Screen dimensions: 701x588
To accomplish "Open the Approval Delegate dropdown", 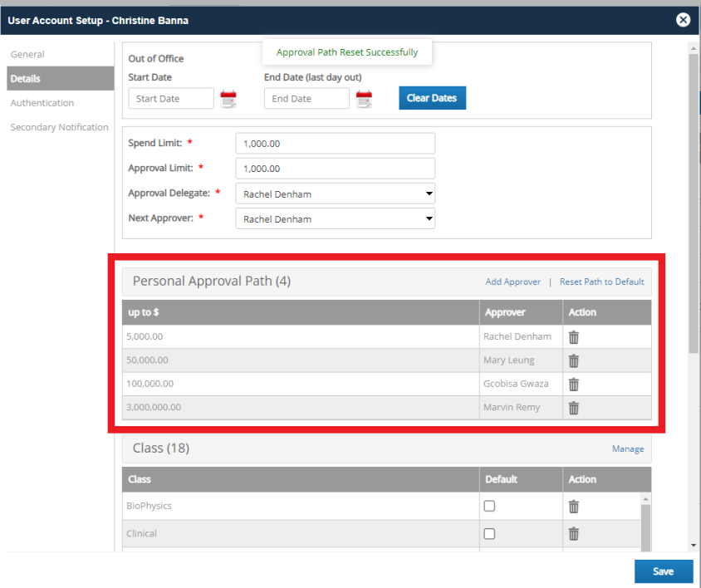I will tap(430, 193).
